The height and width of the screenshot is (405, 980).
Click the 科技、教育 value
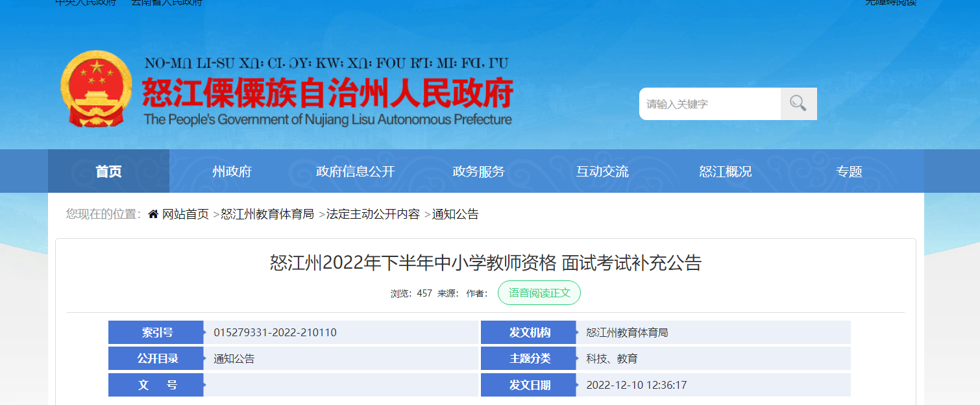(x=612, y=358)
